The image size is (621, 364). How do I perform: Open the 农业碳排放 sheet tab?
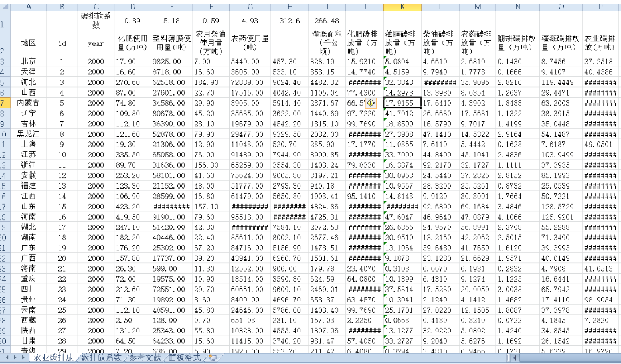pyautogui.click(x=54, y=357)
